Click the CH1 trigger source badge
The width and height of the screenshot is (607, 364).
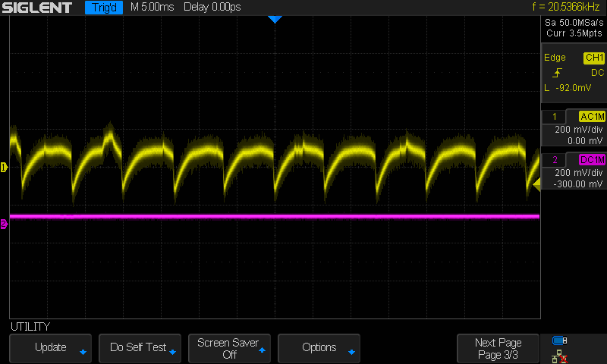pos(593,58)
